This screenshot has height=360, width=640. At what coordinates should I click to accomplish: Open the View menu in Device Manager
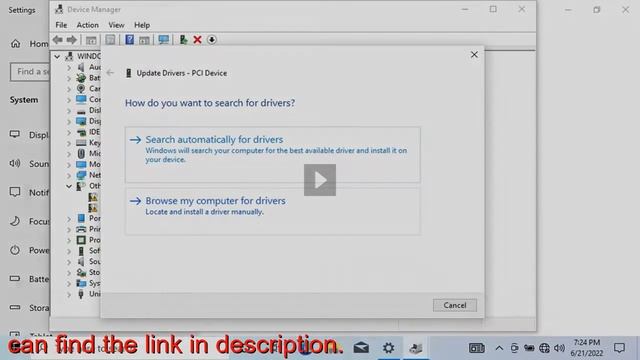pos(116,25)
